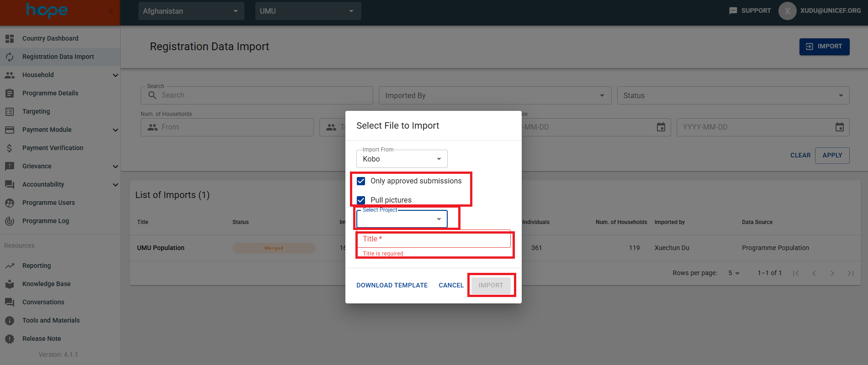This screenshot has width=868, height=365.
Task: Click the Country Dashboard grid icon
Action: [10, 39]
